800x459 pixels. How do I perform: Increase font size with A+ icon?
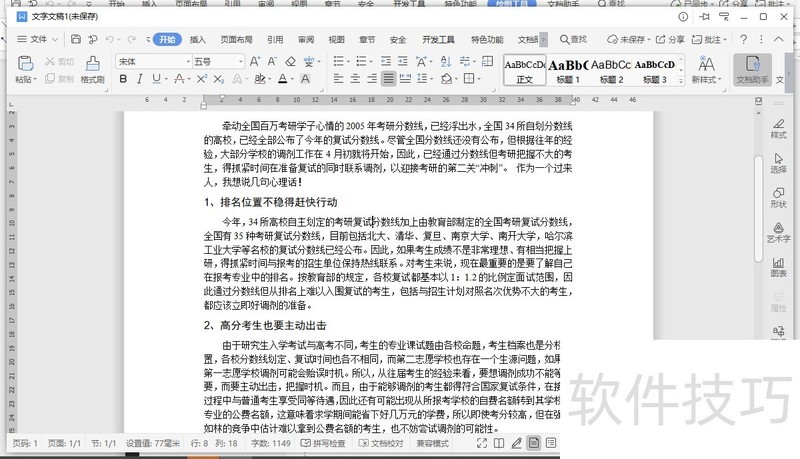255,62
